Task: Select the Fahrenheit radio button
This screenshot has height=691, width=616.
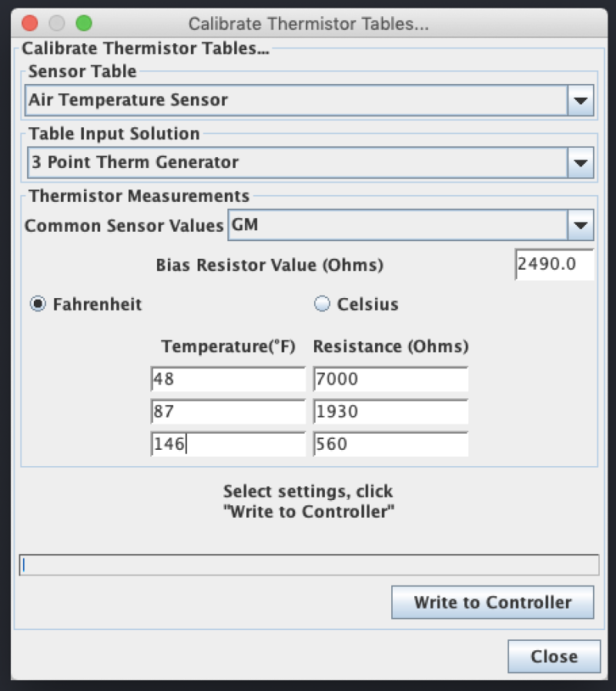Action: coord(38,304)
